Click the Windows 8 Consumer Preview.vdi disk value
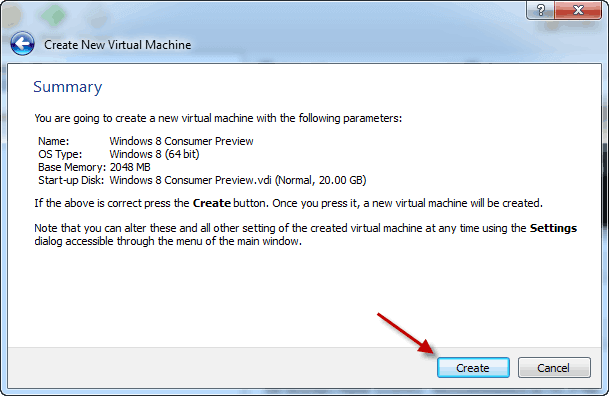This screenshot has height=396, width=609. tap(238, 180)
